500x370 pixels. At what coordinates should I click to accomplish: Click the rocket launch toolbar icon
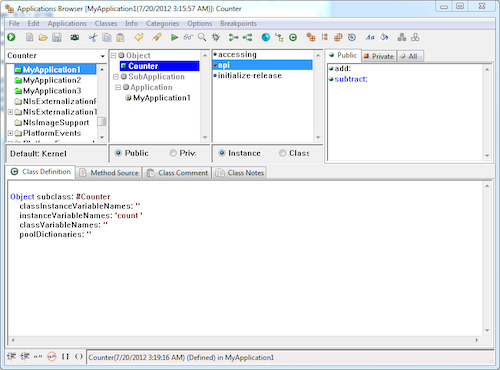(x=156, y=37)
